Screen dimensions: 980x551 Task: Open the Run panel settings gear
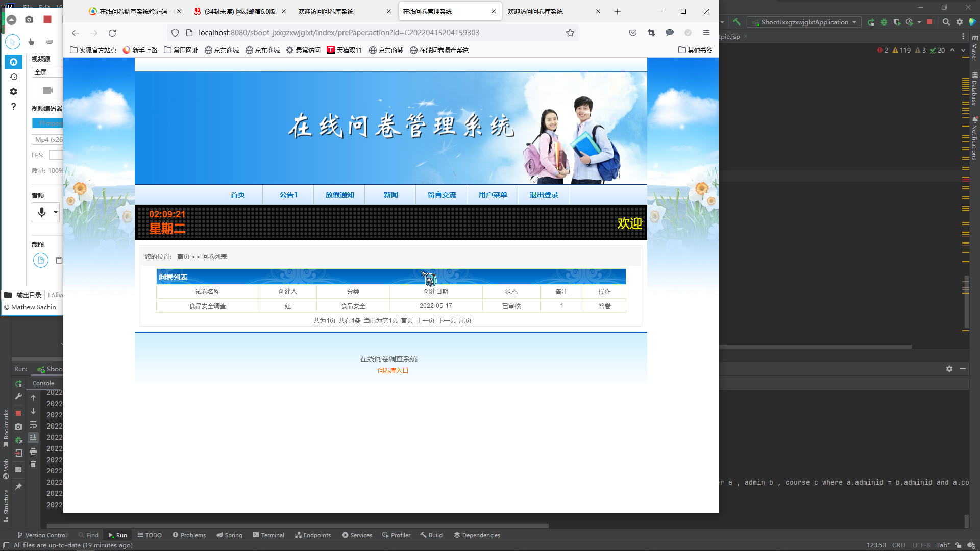(949, 369)
